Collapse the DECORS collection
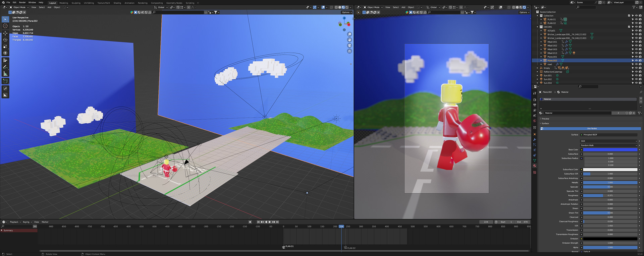 click(x=537, y=27)
